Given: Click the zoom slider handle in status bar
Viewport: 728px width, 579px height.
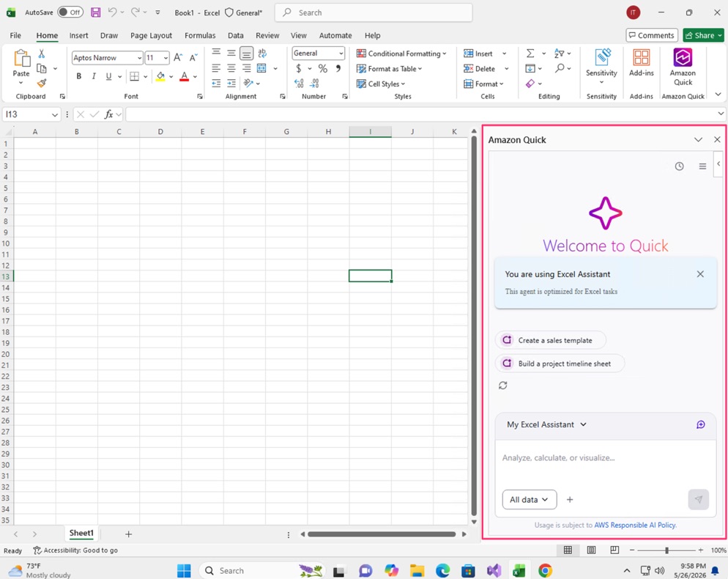Looking at the screenshot, I should (666, 550).
